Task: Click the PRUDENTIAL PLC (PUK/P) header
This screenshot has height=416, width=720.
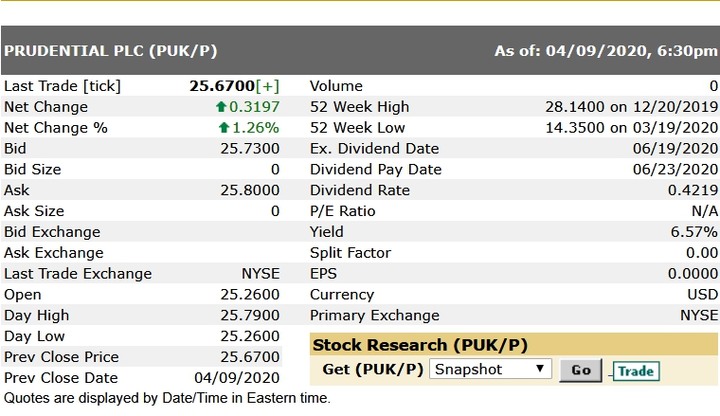Action: click(x=111, y=51)
